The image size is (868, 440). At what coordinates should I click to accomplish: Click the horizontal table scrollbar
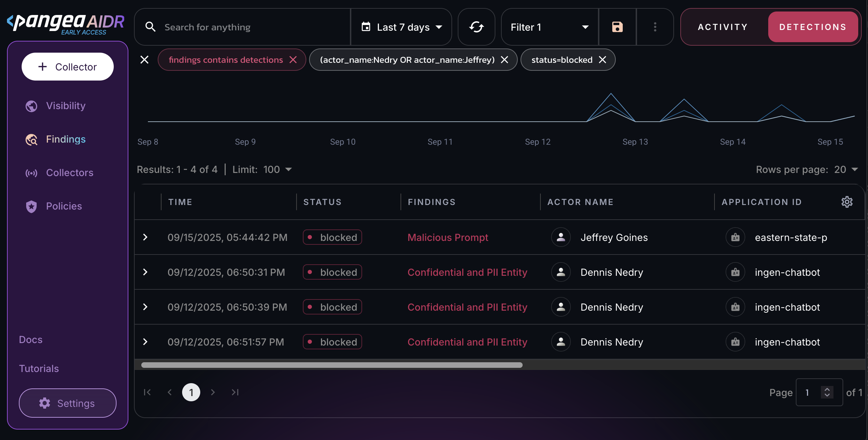(x=331, y=365)
